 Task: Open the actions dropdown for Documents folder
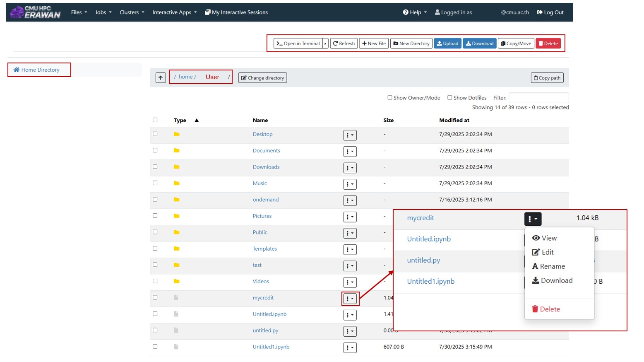click(350, 152)
